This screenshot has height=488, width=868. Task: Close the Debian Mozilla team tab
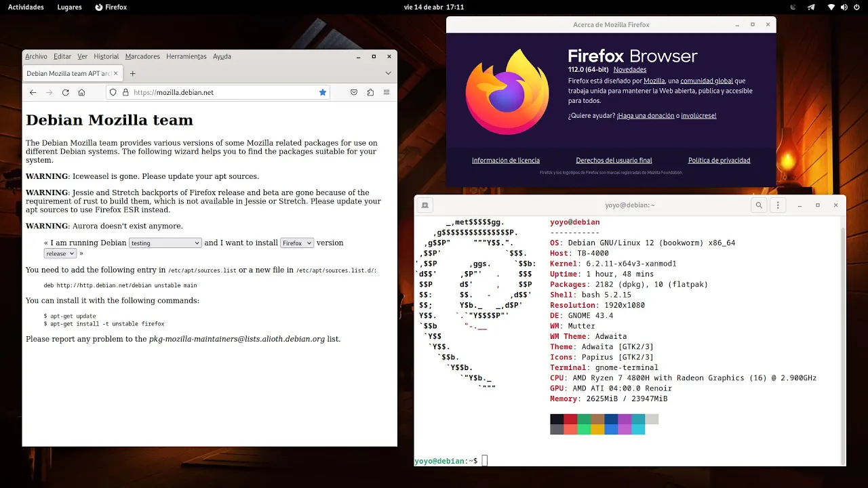click(116, 73)
